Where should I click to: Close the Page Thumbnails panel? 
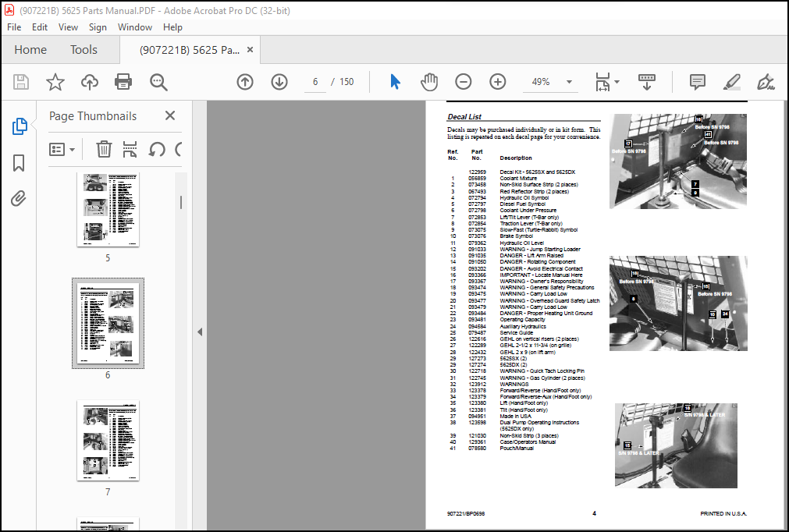(170, 115)
